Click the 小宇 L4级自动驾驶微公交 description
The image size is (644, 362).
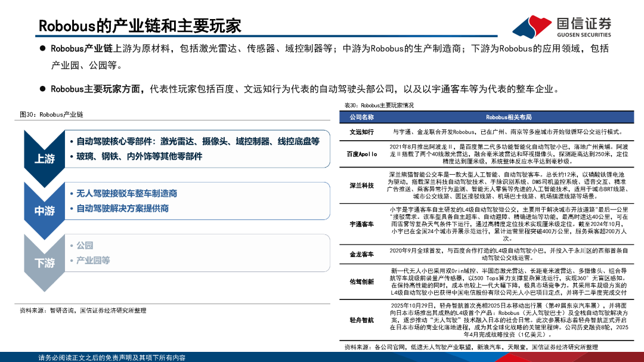[509, 224]
